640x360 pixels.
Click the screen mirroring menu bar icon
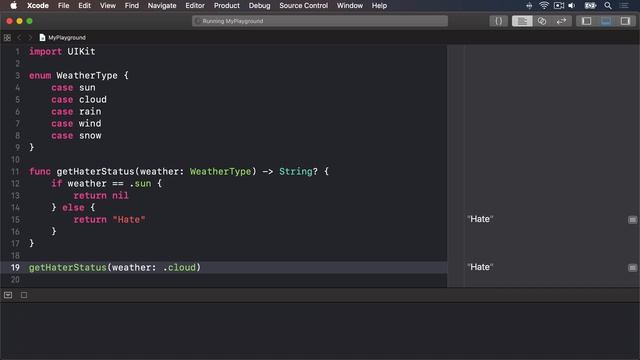point(558,5)
